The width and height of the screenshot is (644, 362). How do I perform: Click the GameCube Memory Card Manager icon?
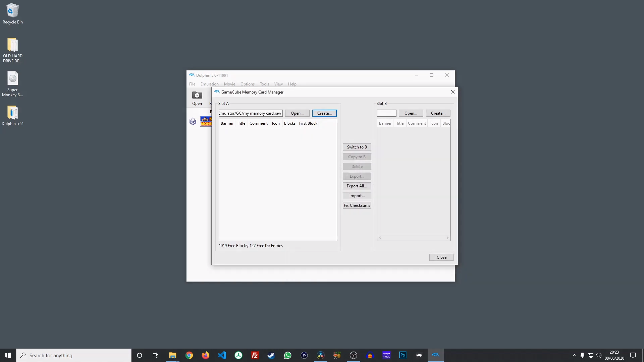pos(217,92)
